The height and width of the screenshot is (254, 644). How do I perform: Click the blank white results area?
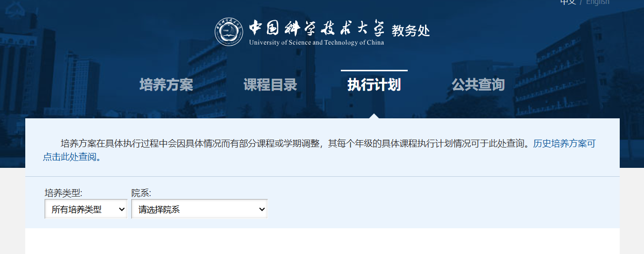pos(322,242)
